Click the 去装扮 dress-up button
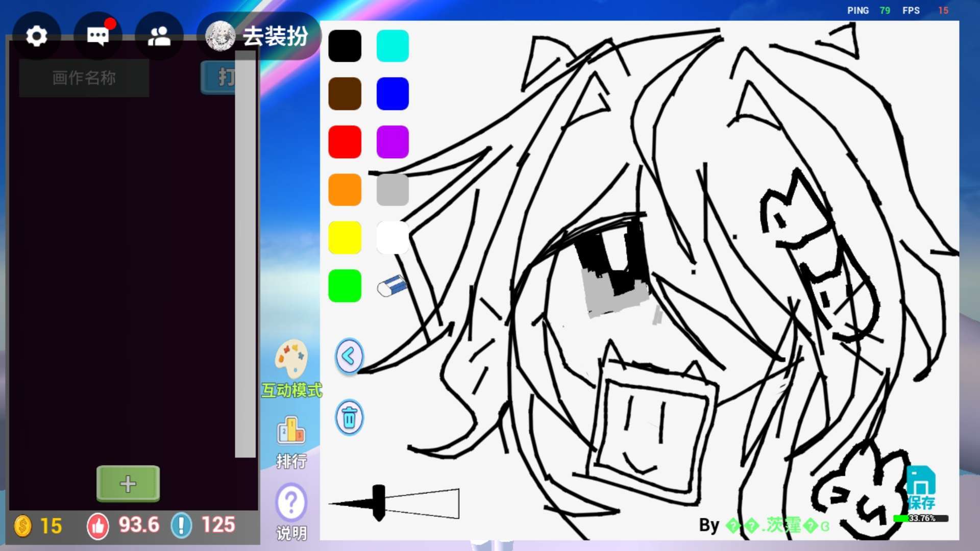Screen dimensions: 980x551 [275, 36]
